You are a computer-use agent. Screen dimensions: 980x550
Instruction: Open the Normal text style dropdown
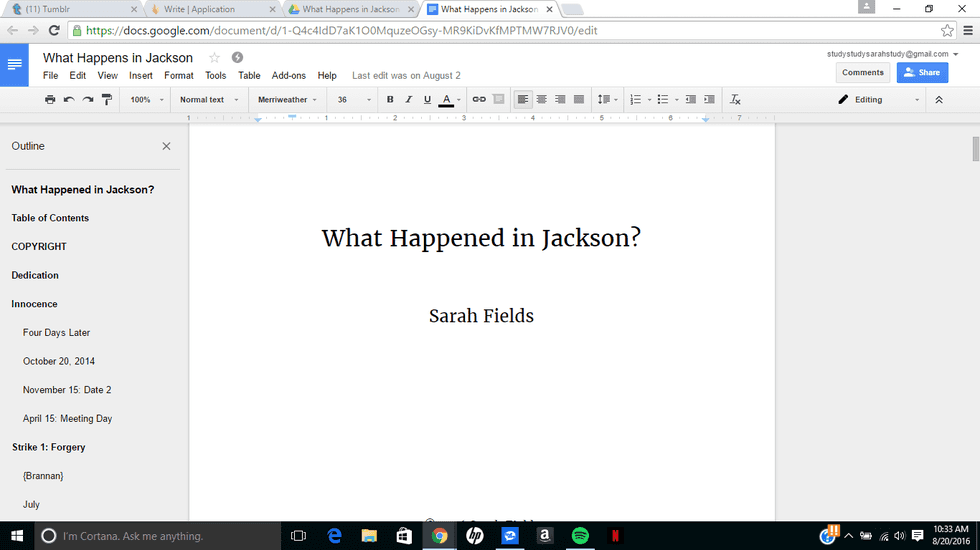tap(209, 100)
